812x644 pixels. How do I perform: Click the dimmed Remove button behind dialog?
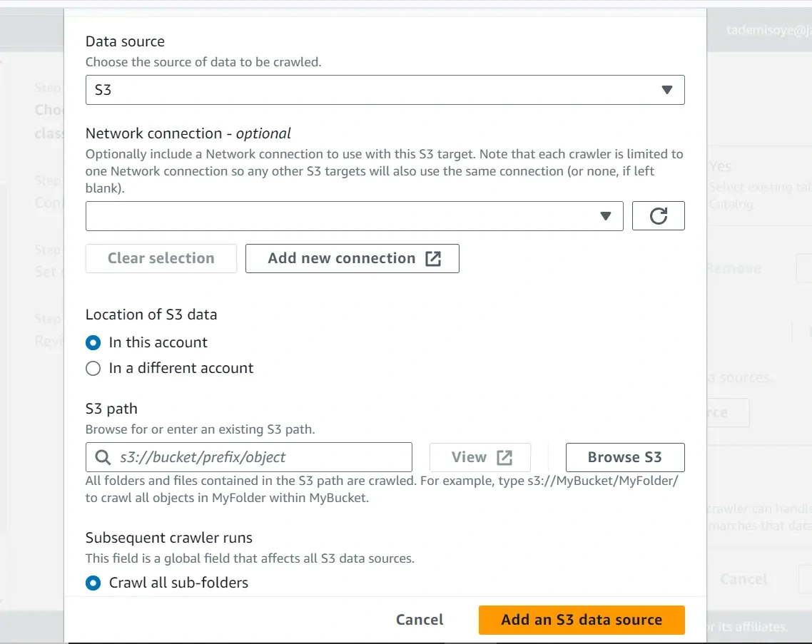point(734,269)
